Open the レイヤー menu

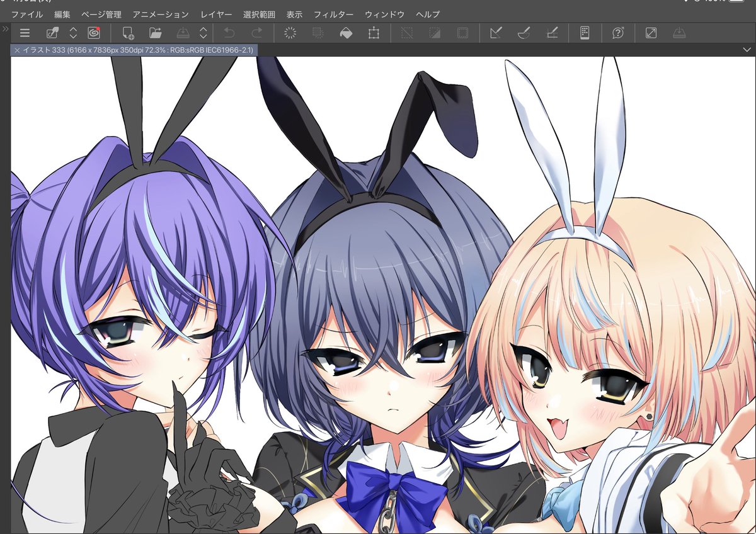tap(216, 14)
